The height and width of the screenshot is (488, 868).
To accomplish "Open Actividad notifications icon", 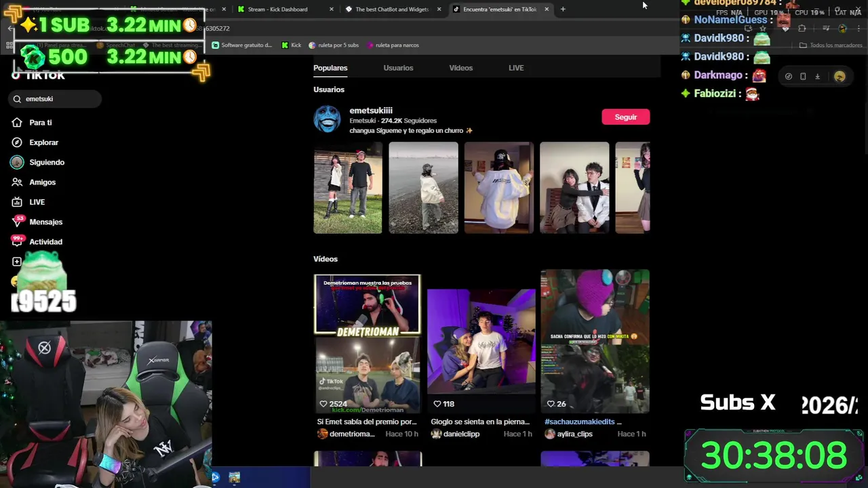I will coord(17,241).
